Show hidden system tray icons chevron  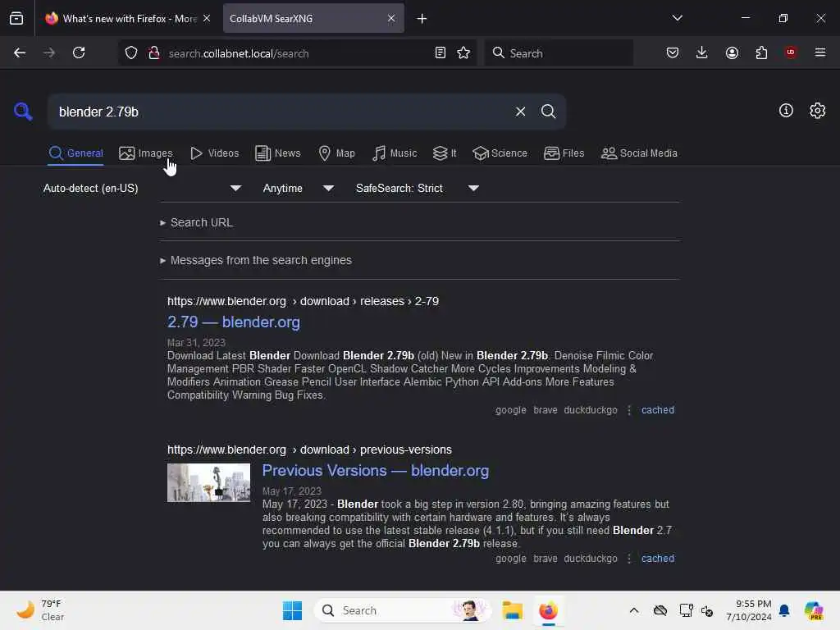pos(634,610)
